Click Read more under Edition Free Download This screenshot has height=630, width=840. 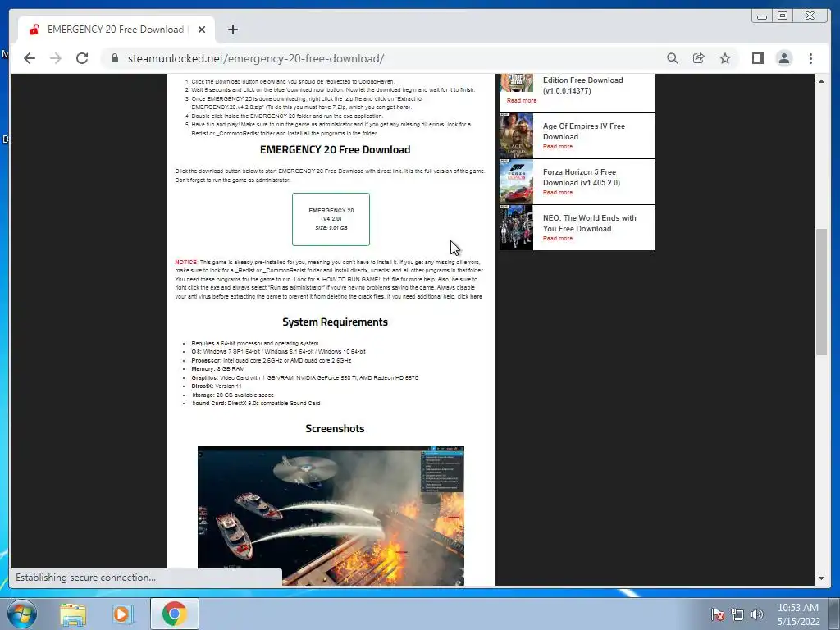(521, 101)
